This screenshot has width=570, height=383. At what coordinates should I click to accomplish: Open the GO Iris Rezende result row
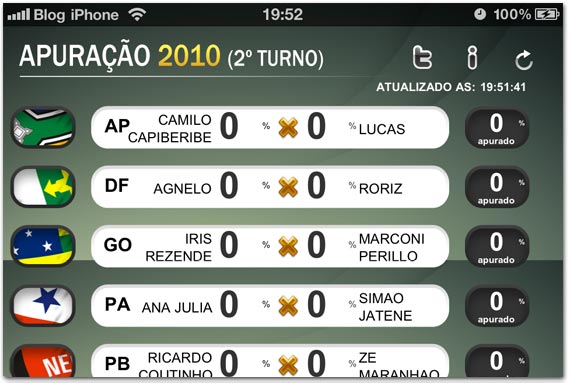coord(270,246)
